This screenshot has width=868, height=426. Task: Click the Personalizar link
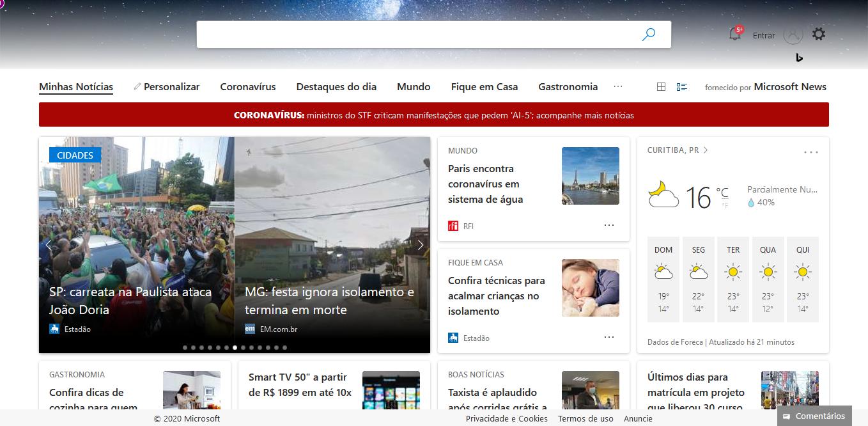tap(171, 86)
